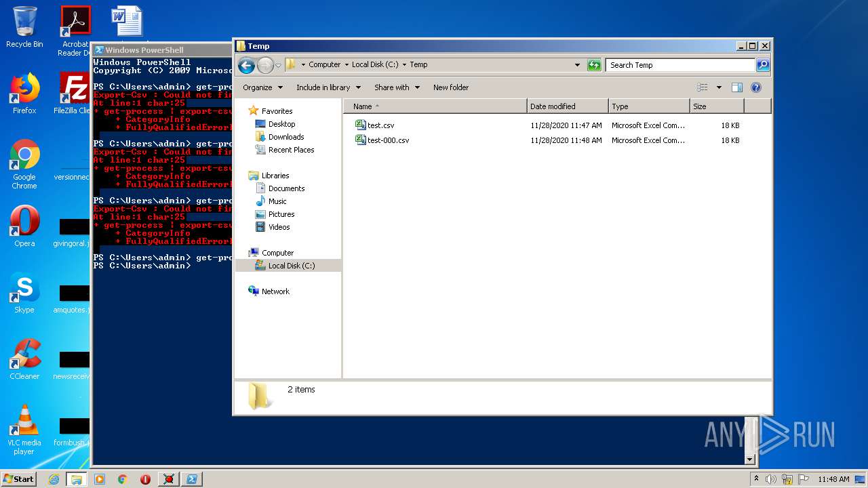Screen dimensions: 868x488
Task: Open the recent pages dropdown arrow
Action: [278, 66]
